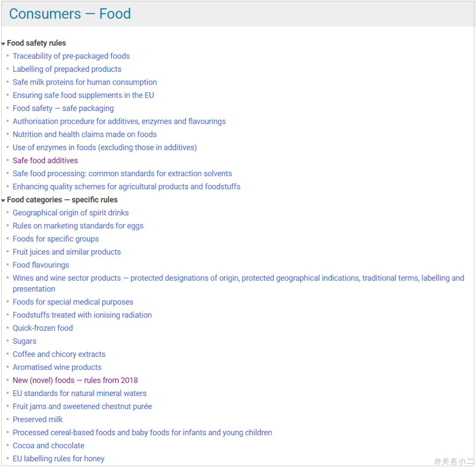The image size is (476, 467).
Task: Open Fruit juices and similar products
Action: coord(67,252)
